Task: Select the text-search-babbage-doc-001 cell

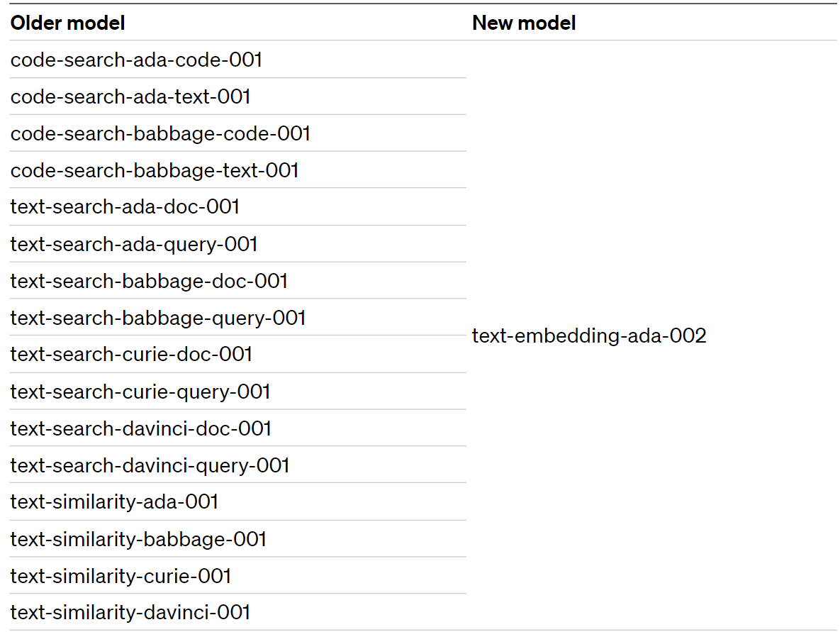Action: coord(149,281)
